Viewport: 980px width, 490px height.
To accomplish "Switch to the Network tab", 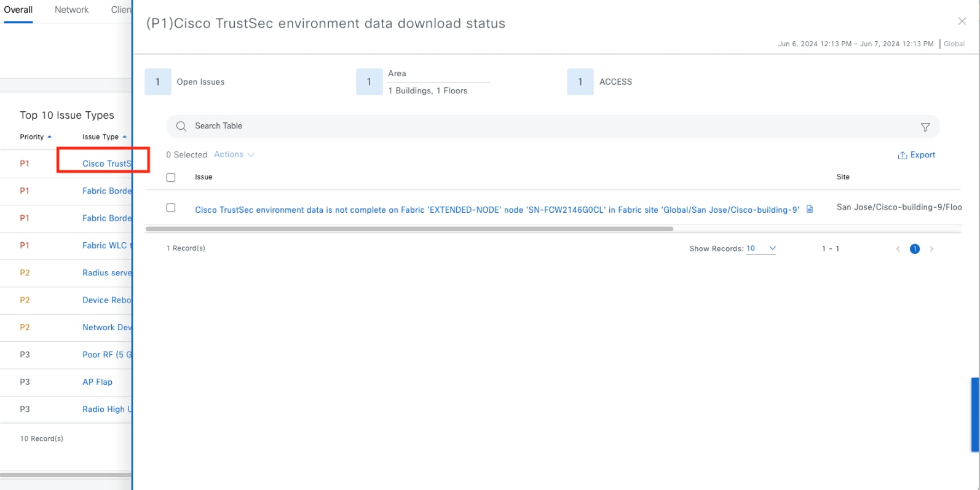I will pyautogui.click(x=71, y=10).
